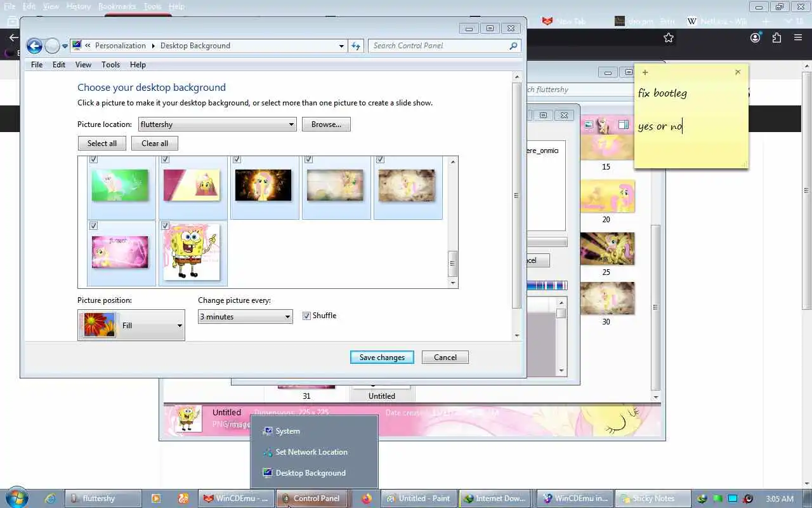Select thumbnail 20 in the fluttershy folder
812x508 pixels.
coord(606,196)
